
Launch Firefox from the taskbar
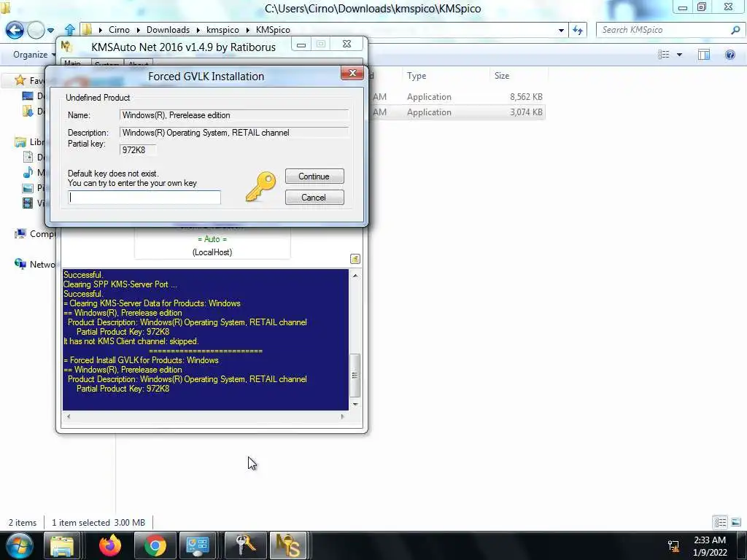click(x=110, y=545)
